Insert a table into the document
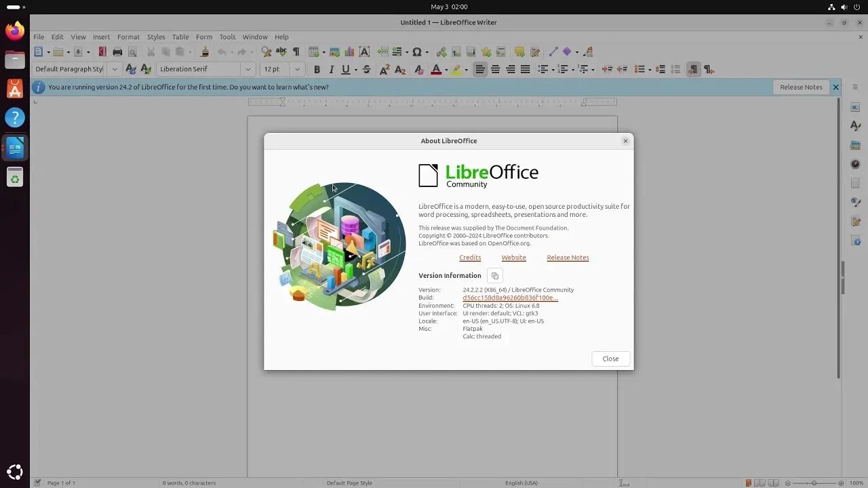The width and height of the screenshot is (868, 488). click(x=313, y=52)
